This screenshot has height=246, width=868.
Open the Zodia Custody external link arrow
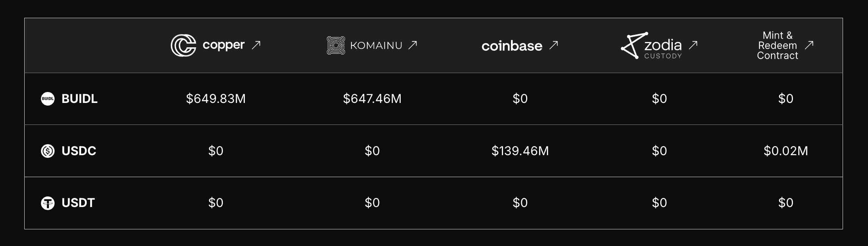pyautogui.click(x=693, y=45)
